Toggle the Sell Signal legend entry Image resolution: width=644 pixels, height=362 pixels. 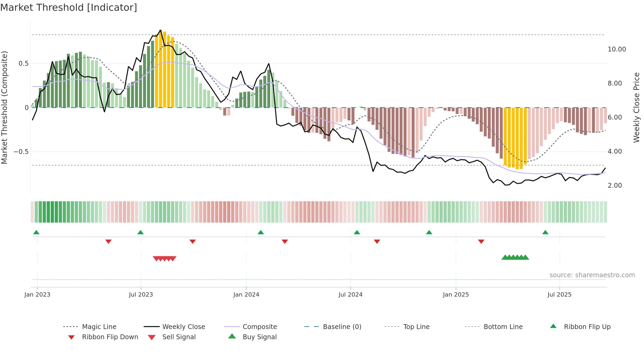coord(172,337)
